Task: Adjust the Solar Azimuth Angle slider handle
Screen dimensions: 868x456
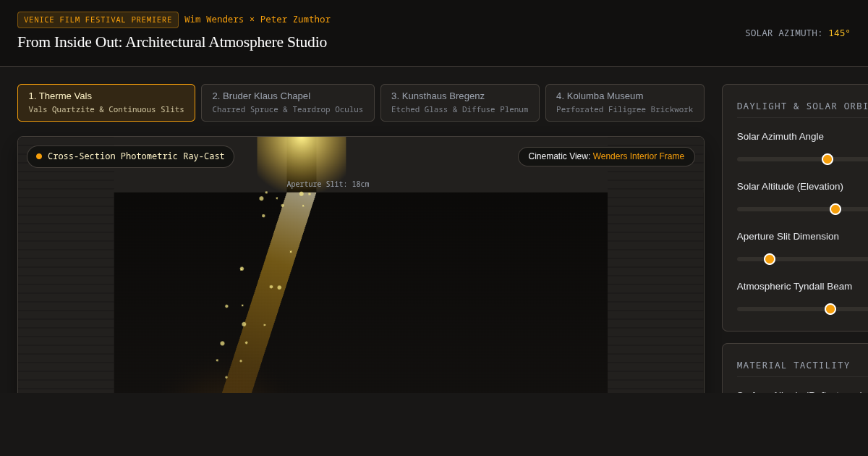Action: point(827,159)
